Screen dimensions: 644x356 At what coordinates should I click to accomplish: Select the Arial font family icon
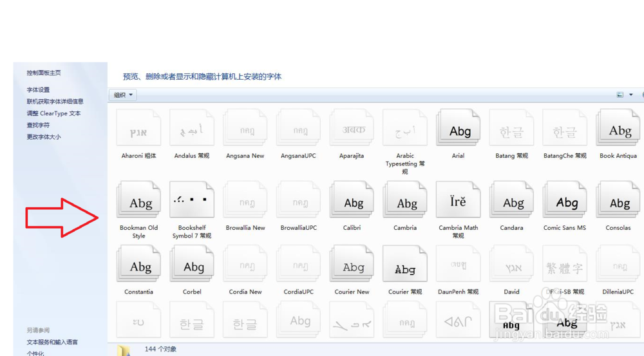click(x=459, y=127)
